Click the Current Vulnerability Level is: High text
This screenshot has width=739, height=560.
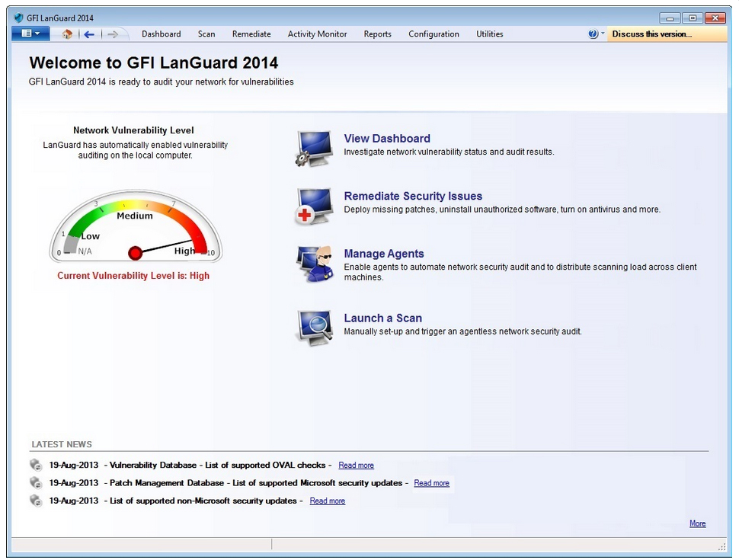[133, 276]
